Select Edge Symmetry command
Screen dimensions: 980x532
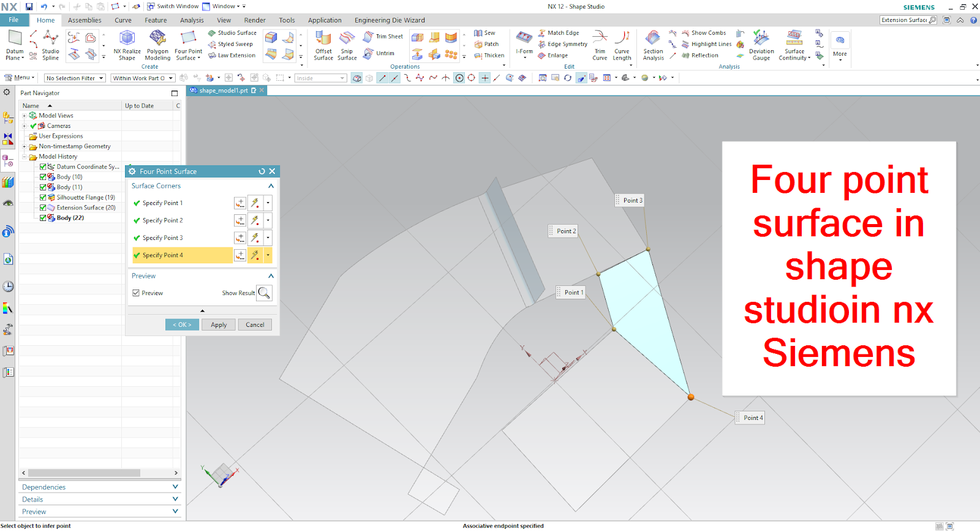pyautogui.click(x=562, y=44)
